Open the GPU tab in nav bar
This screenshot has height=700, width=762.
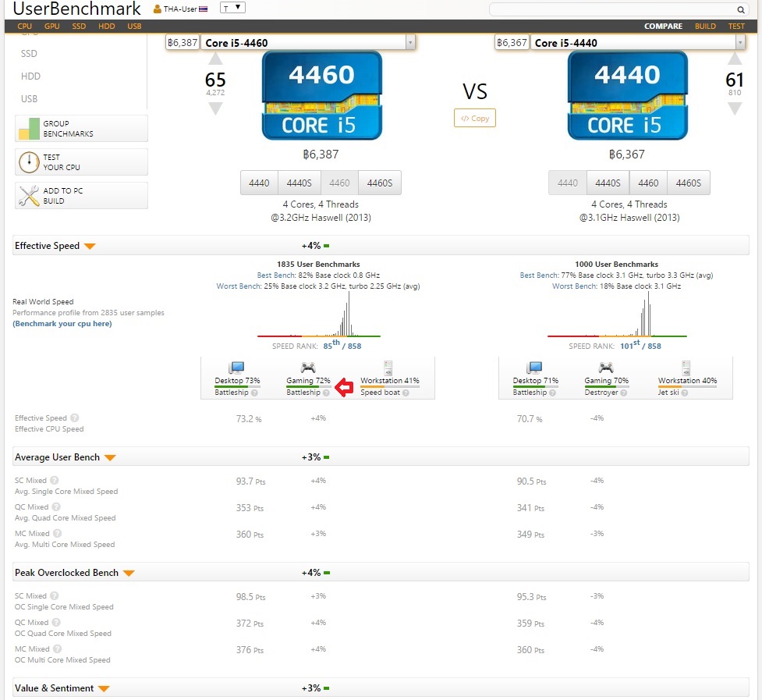coord(52,27)
